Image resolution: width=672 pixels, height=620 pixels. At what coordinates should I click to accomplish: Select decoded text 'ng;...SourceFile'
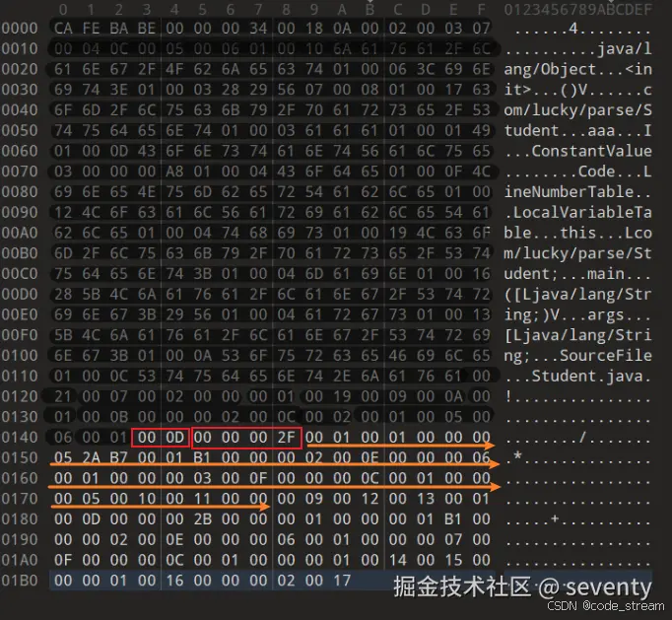click(578, 356)
